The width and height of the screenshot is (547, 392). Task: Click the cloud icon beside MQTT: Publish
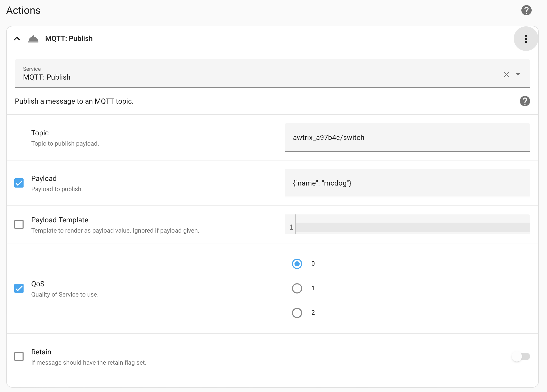pos(33,39)
